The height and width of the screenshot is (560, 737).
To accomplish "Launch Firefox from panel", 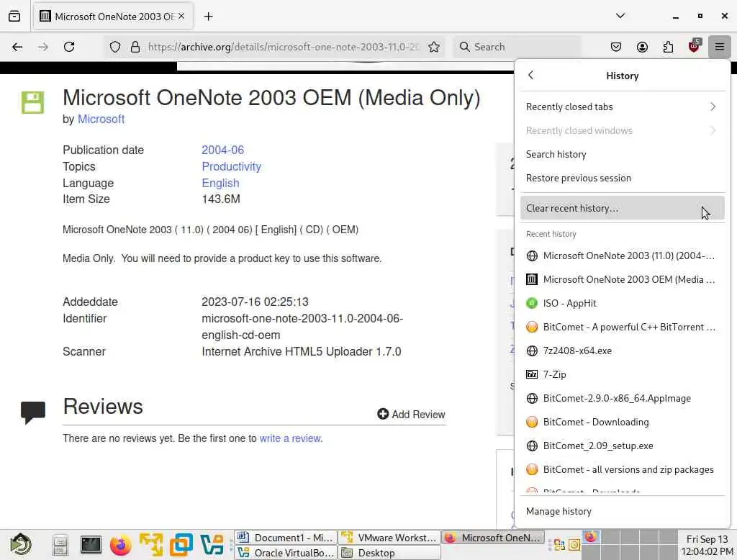I will [121, 546].
